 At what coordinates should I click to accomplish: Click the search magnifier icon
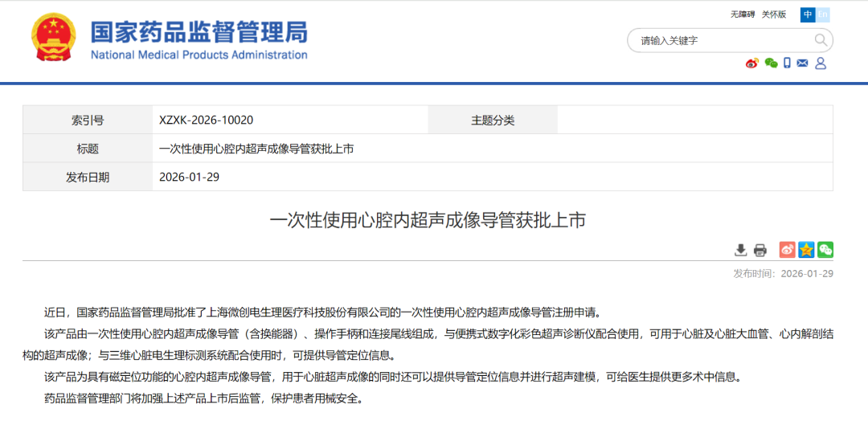coord(821,40)
